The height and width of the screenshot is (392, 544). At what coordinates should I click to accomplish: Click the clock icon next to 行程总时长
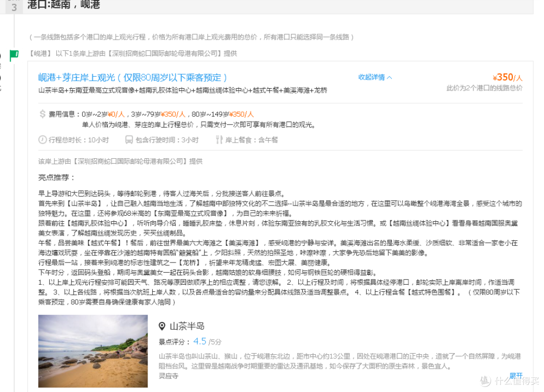point(42,140)
